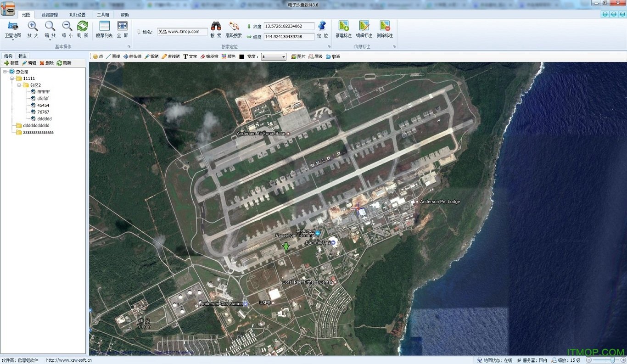Switch to the 标注 panel tab
627x364 pixels.
(22, 56)
